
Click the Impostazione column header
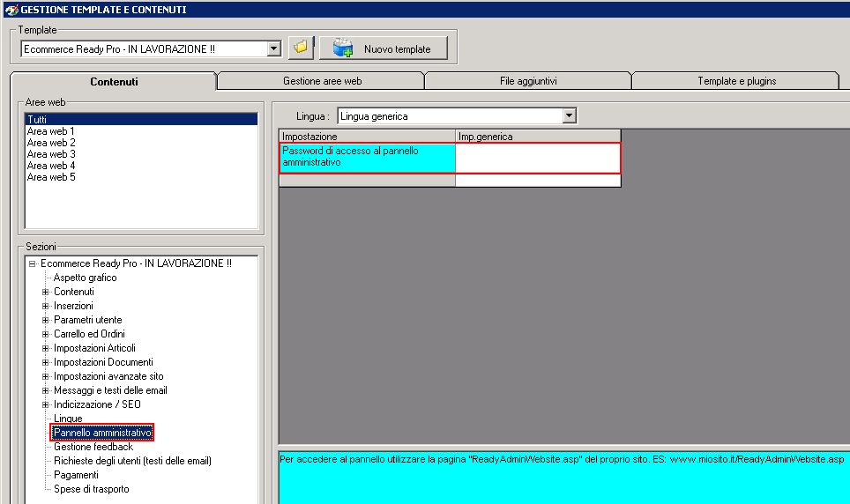pyautogui.click(x=367, y=136)
